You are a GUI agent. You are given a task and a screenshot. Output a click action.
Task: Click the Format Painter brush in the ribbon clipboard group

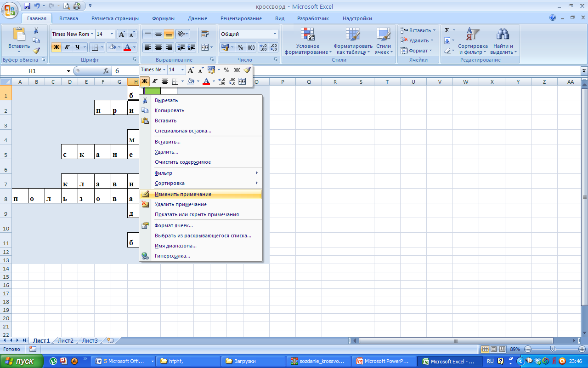36,51
